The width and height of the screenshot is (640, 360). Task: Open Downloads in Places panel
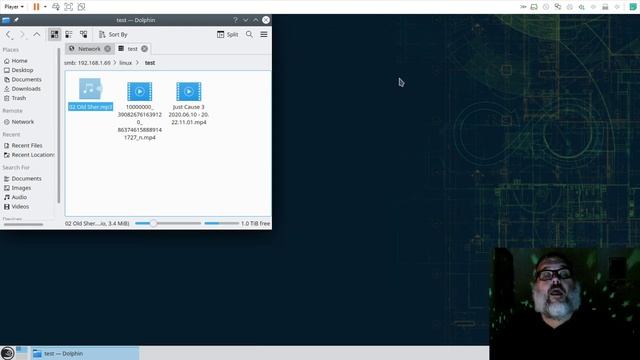(x=22, y=89)
